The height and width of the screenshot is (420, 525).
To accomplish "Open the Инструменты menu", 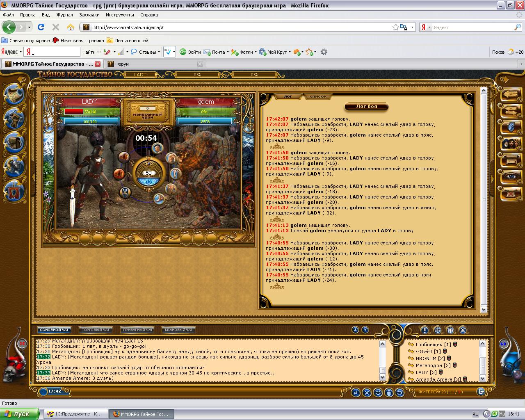I will click(x=120, y=15).
